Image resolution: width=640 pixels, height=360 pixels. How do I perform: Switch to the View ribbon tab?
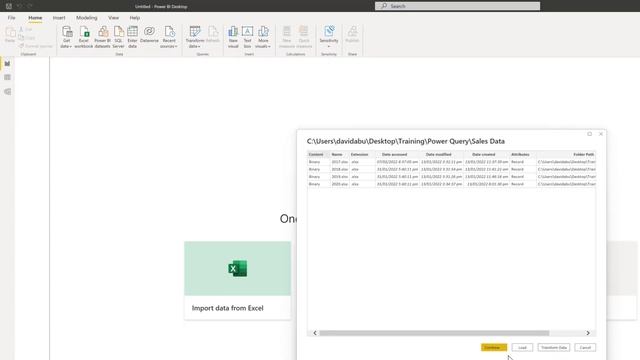pos(113,18)
